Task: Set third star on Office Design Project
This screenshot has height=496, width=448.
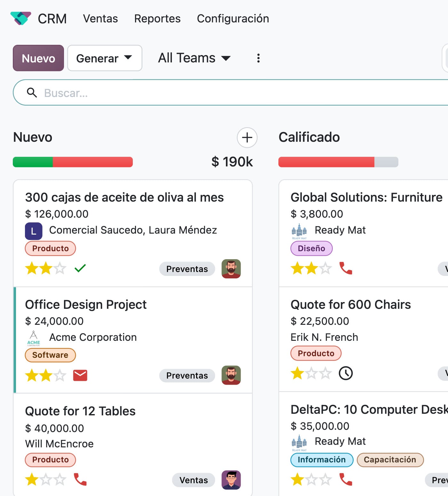Action: pos(60,375)
